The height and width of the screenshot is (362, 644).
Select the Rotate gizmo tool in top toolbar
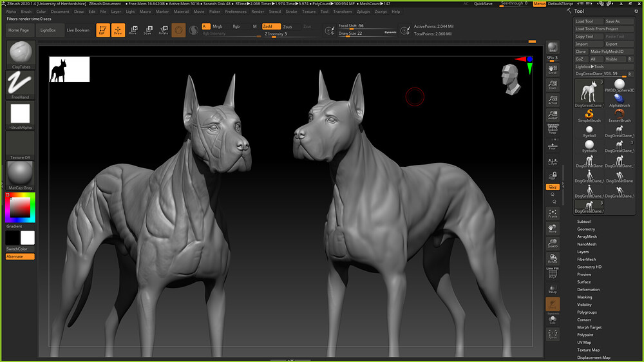164,30
